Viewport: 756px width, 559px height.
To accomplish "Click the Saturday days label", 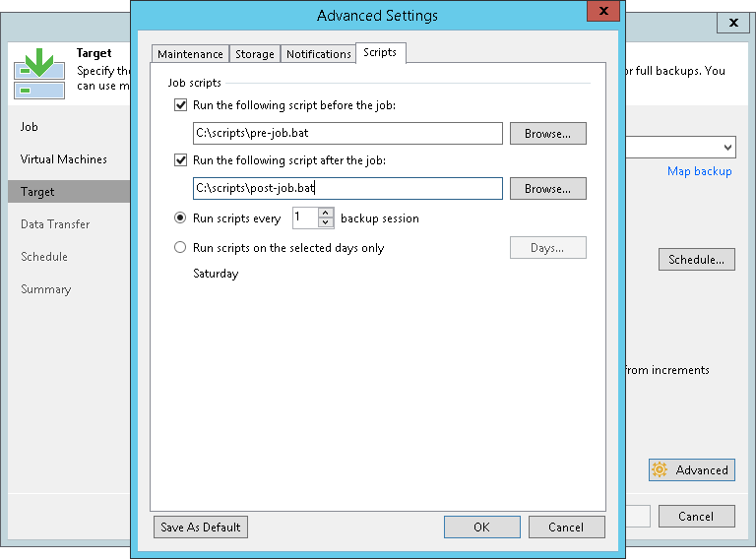I will [216, 274].
